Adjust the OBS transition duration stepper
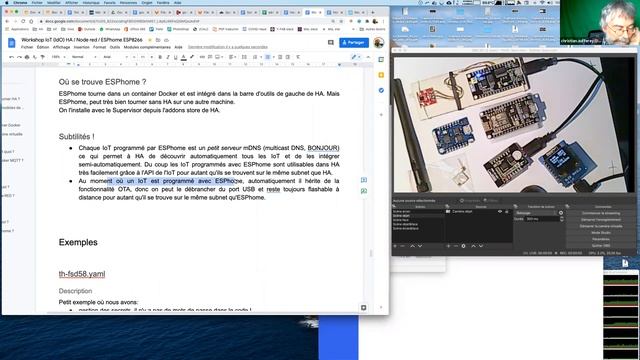Screen dimensions: 640x360 click(562, 219)
